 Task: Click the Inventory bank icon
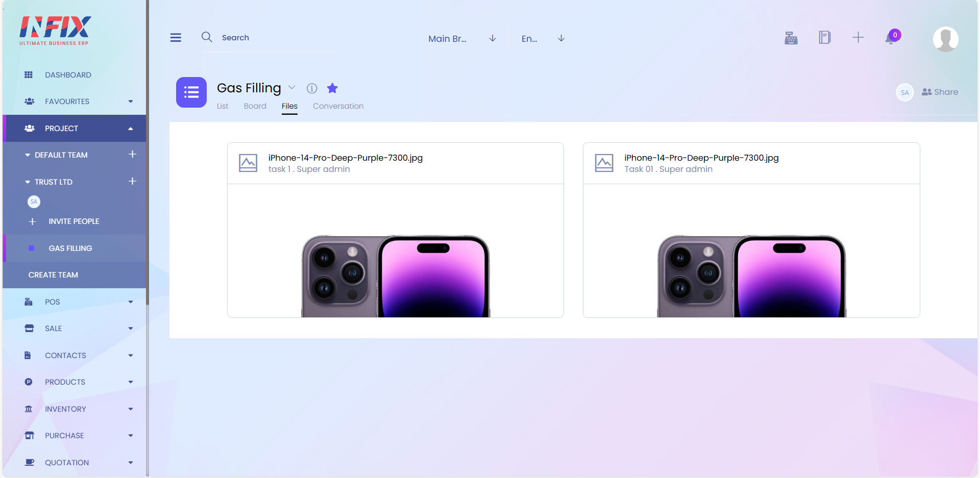[x=29, y=409]
